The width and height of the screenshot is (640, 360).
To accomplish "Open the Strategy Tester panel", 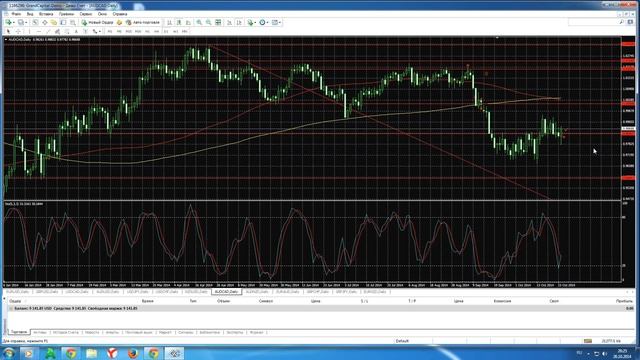I will pyautogui.click(x=73, y=22).
